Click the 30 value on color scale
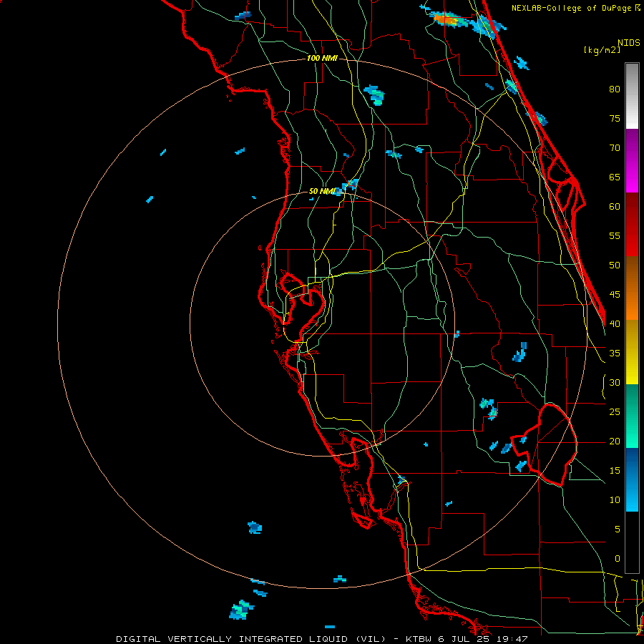 pyautogui.click(x=615, y=382)
